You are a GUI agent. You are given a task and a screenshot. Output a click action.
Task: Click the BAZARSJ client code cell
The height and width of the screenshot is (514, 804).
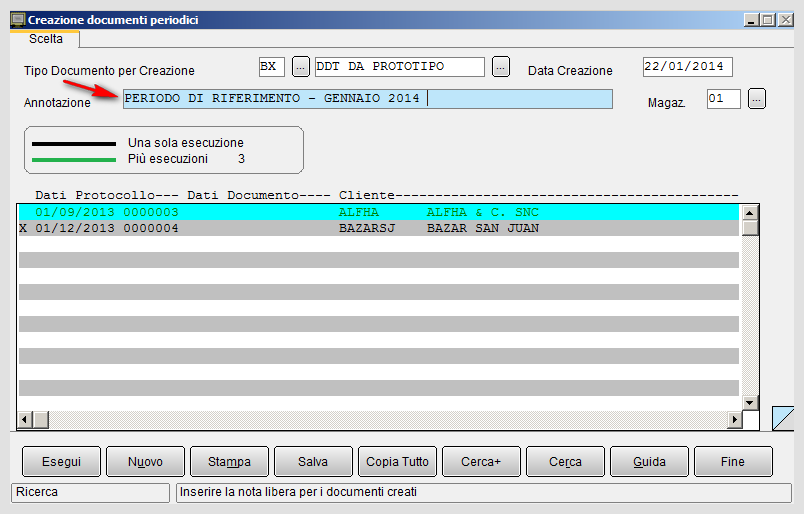367,228
